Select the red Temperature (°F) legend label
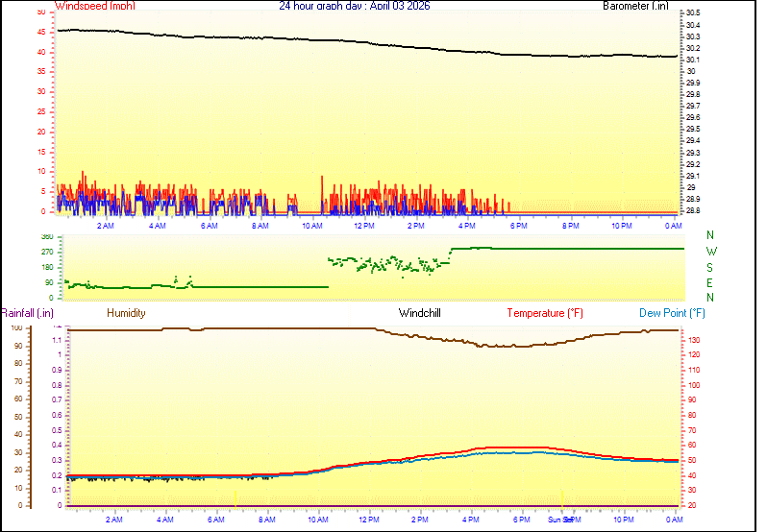767x532 pixels. [545, 313]
